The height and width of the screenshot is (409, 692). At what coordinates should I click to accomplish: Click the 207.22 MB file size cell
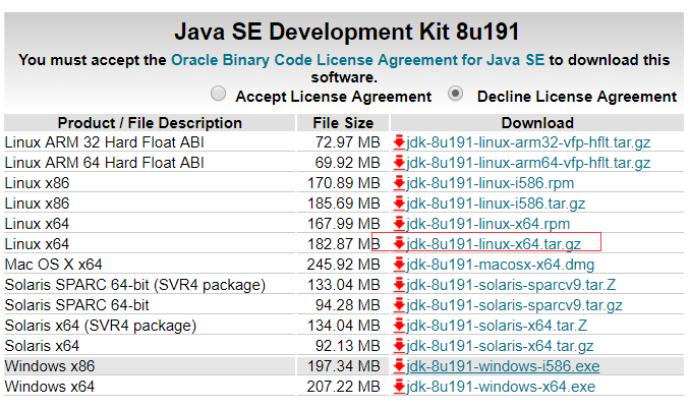[344, 386]
